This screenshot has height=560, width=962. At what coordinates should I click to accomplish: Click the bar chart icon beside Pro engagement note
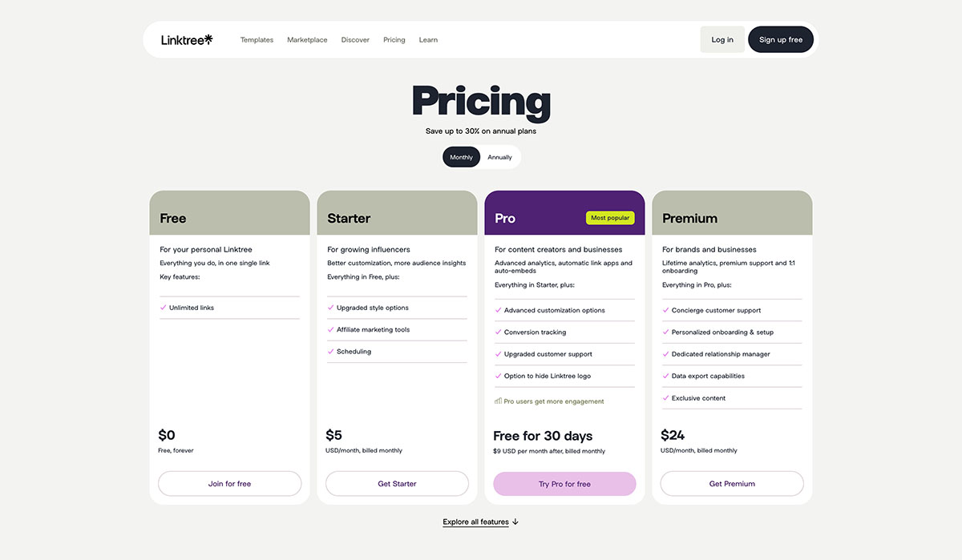[498, 401]
